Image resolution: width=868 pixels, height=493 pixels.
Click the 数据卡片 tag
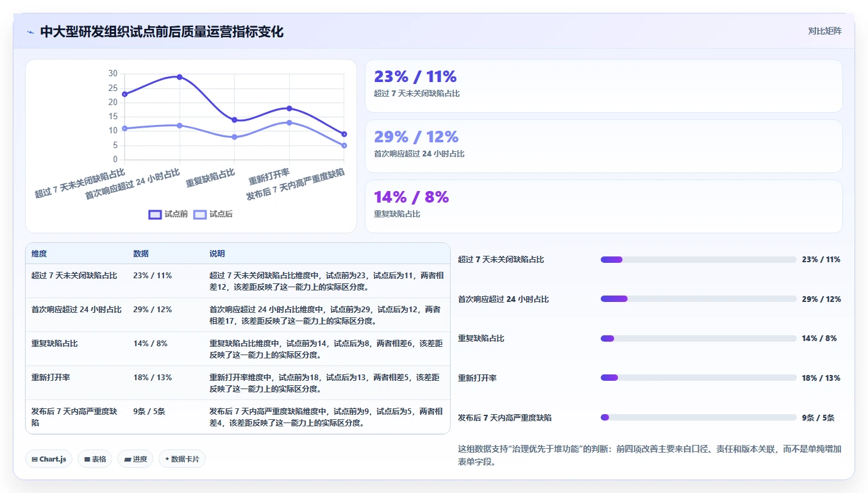click(182, 459)
